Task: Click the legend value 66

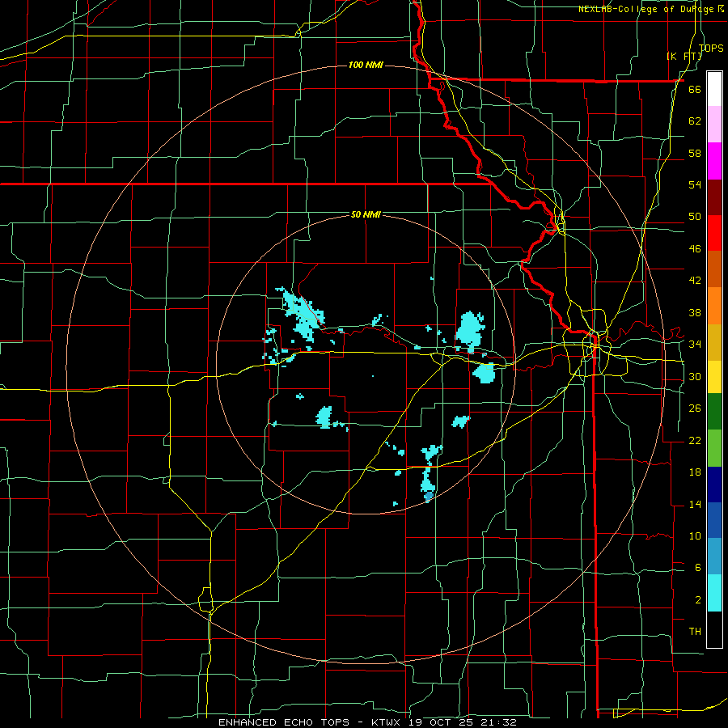Action: [x=695, y=90]
